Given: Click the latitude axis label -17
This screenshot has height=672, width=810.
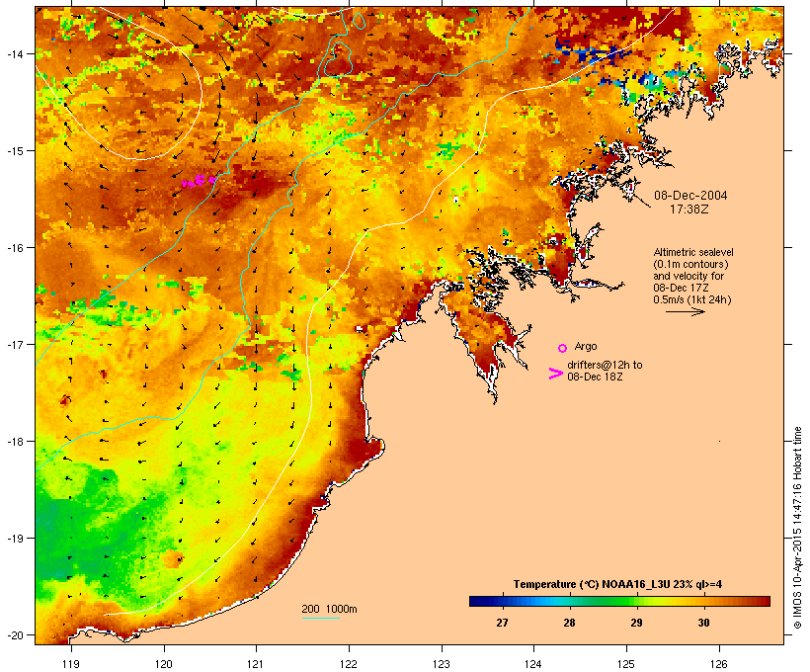Looking at the screenshot, I should coord(14,344).
